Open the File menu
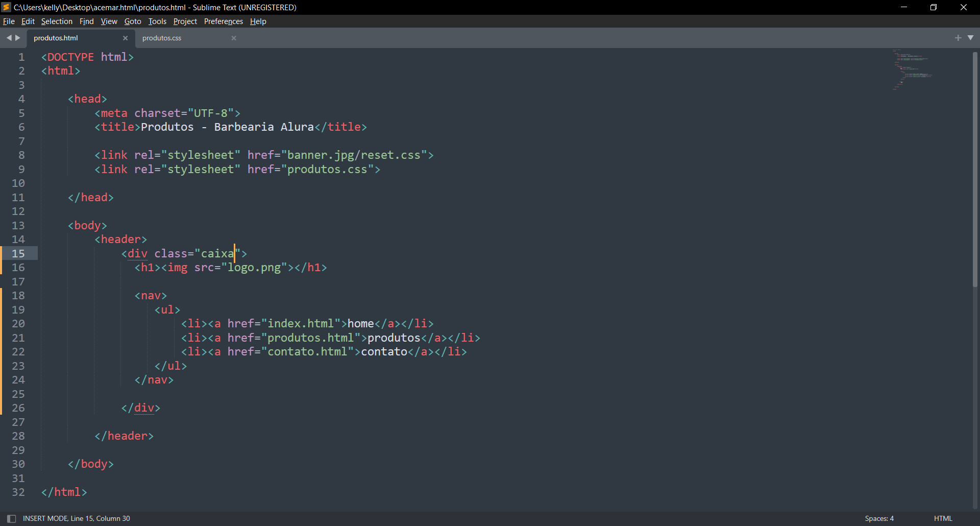 pos(9,21)
